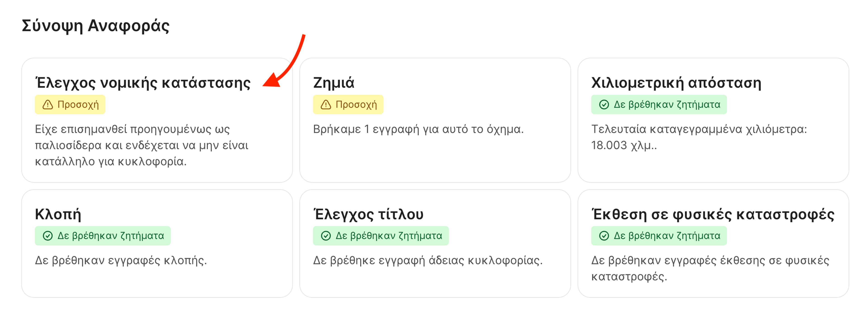
Task: Click the check icon on the Έλεγχος τίτλου badge
Action: [326, 236]
